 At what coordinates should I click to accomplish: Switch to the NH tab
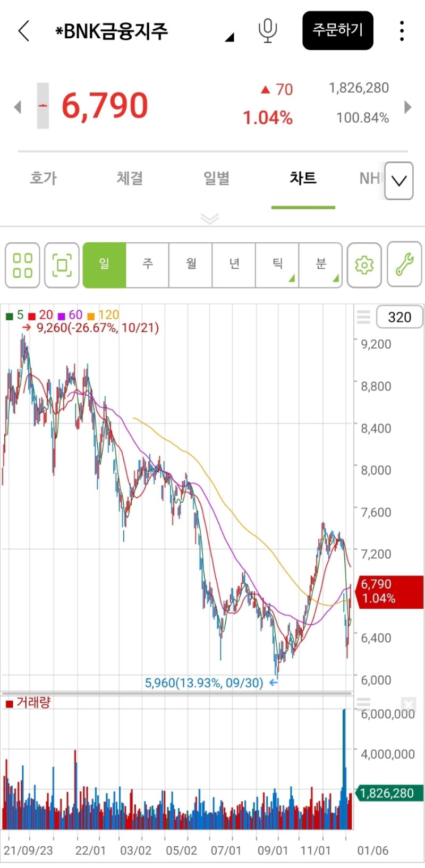coord(370,178)
